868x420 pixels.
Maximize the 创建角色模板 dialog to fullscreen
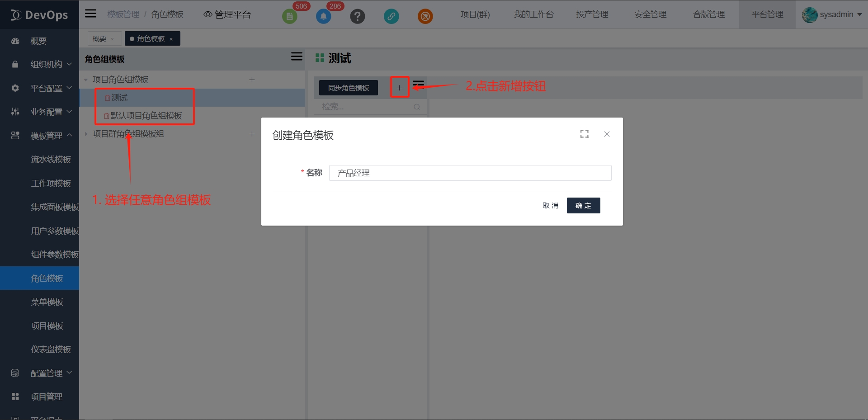pyautogui.click(x=584, y=134)
